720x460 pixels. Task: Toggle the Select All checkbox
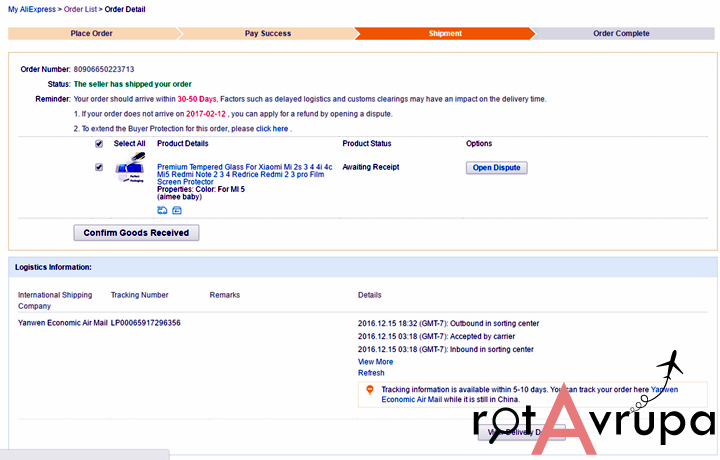tap(98, 144)
